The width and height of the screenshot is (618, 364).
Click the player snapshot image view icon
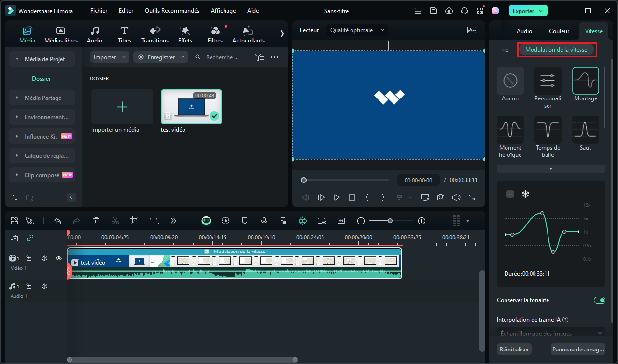472,30
